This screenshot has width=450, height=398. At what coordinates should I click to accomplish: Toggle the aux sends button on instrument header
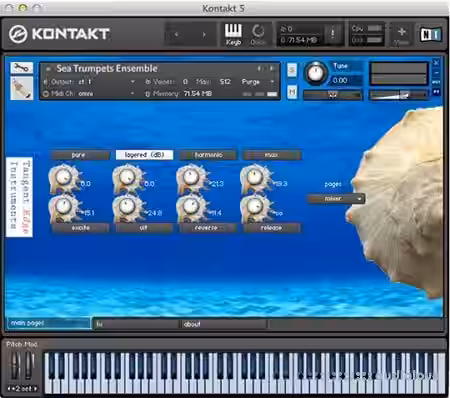(436, 82)
